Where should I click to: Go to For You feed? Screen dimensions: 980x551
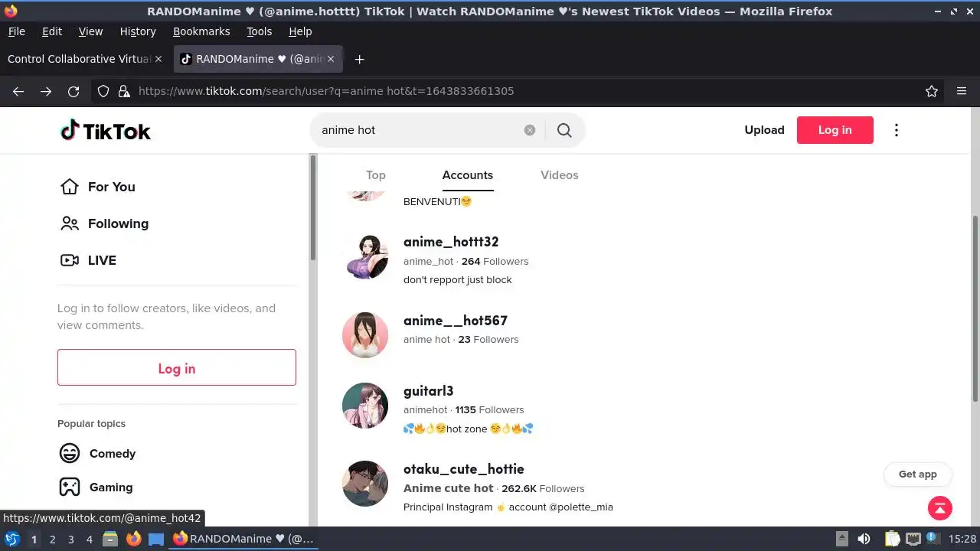coord(97,187)
